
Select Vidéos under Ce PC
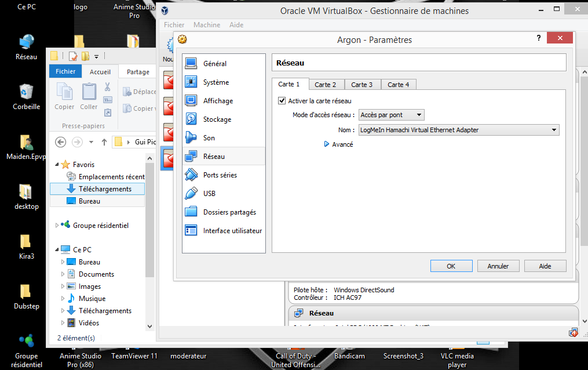[x=83, y=322]
